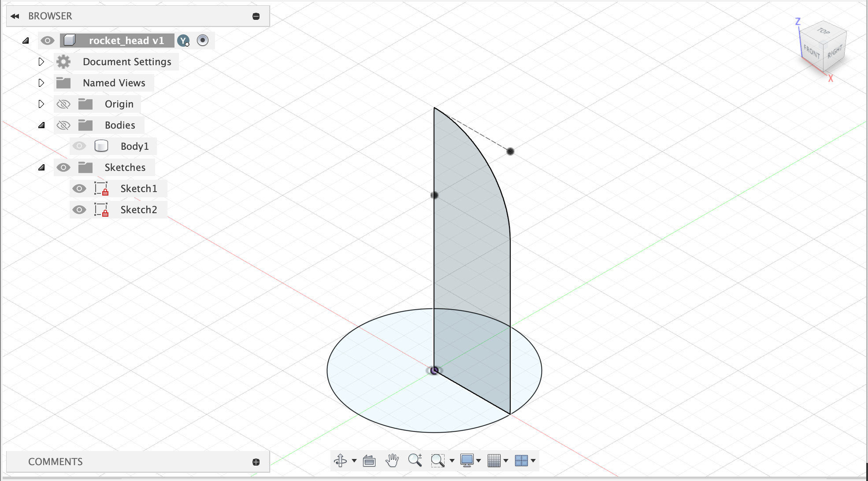Image resolution: width=868 pixels, height=481 pixels.
Task: Activate the Pan tool
Action: coord(392,461)
